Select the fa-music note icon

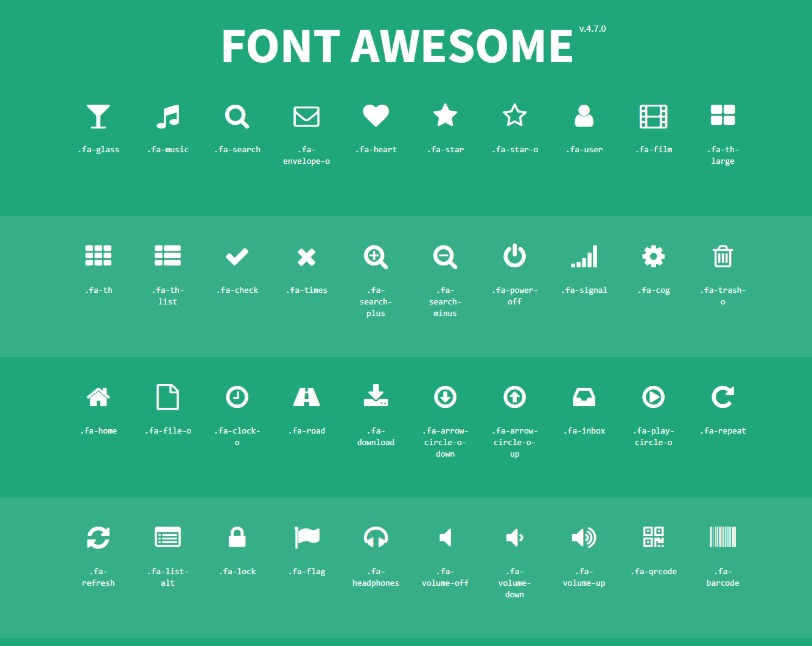tap(168, 116)
